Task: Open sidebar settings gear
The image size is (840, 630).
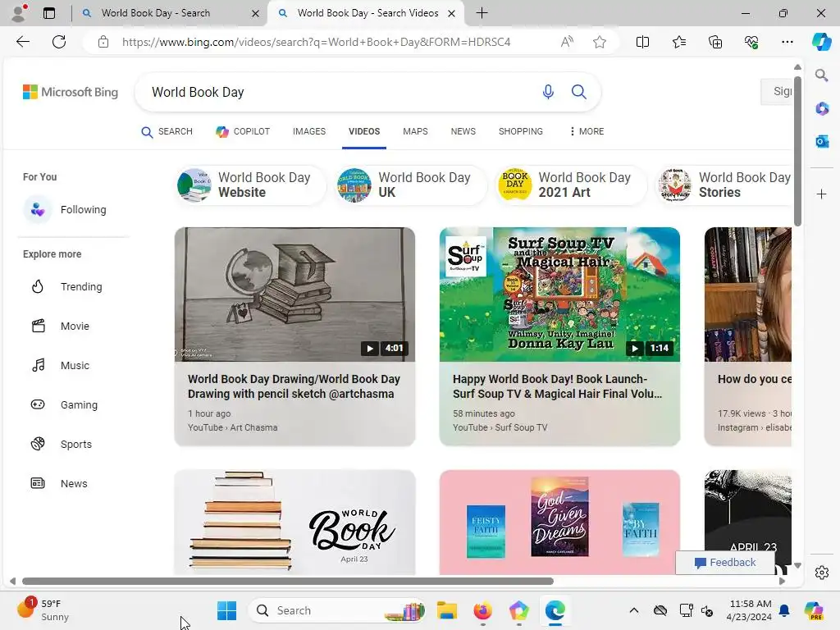Action: [822, 573]
